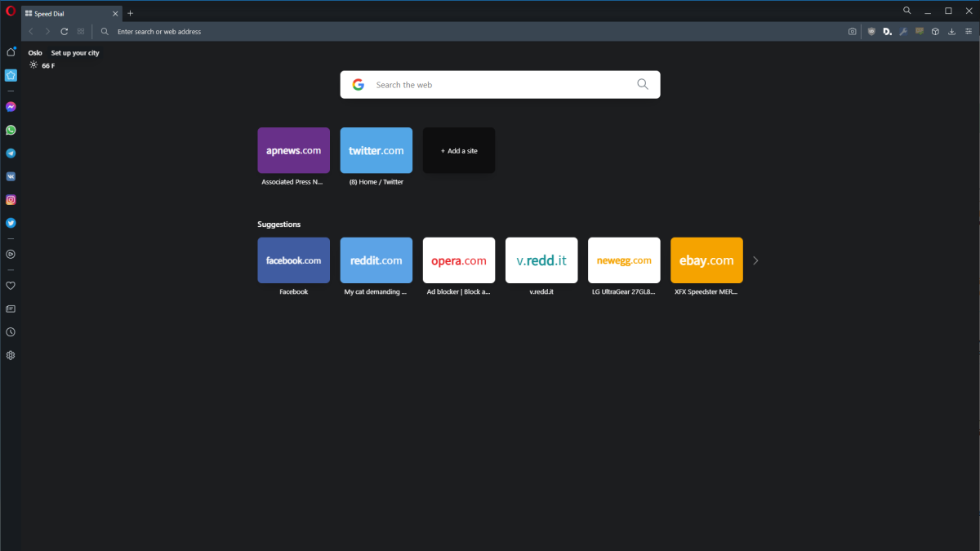Open the home icon in sidebar
Image resolution: width=980 pixels, height=551 pixels.
click(x=11, y=52)
